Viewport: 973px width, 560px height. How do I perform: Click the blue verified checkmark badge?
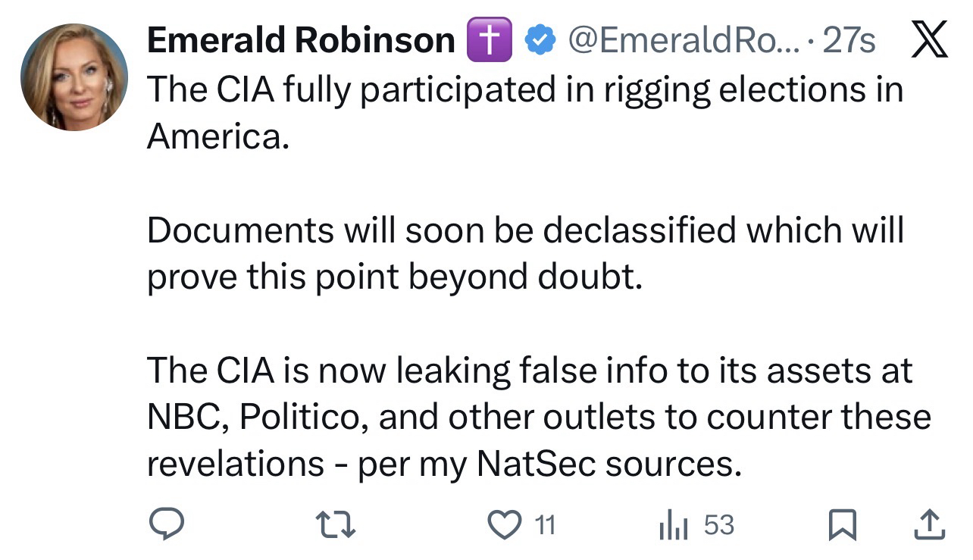pyautogui.click(x=539, y=40)
